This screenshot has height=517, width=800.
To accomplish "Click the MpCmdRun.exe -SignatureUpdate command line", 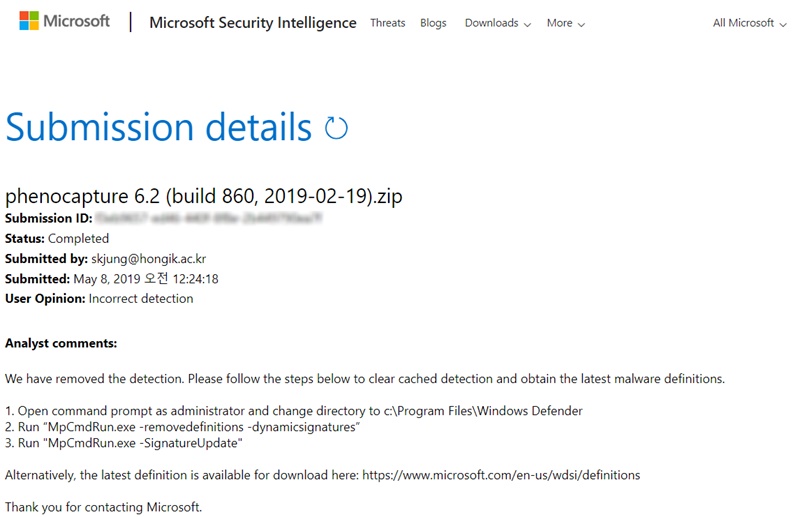I will pos(130,443).
